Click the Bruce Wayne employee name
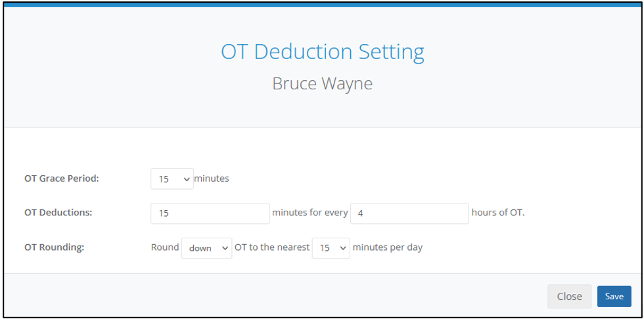The width and height of the screenshot is (644, 319). [x=323, y=83]
